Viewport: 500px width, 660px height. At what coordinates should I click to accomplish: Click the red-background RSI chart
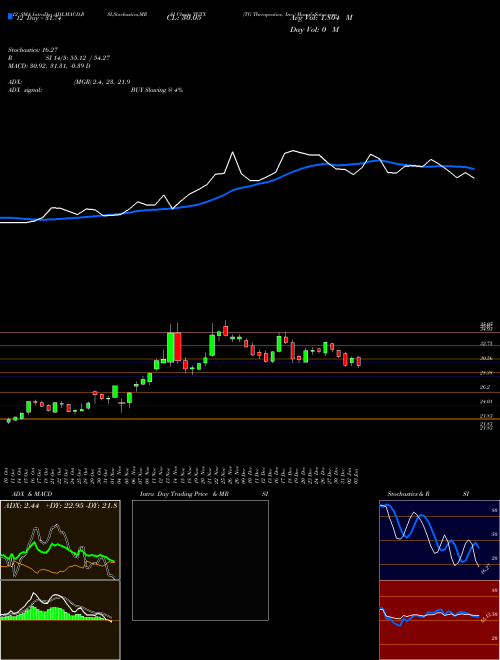coord(439,620)
